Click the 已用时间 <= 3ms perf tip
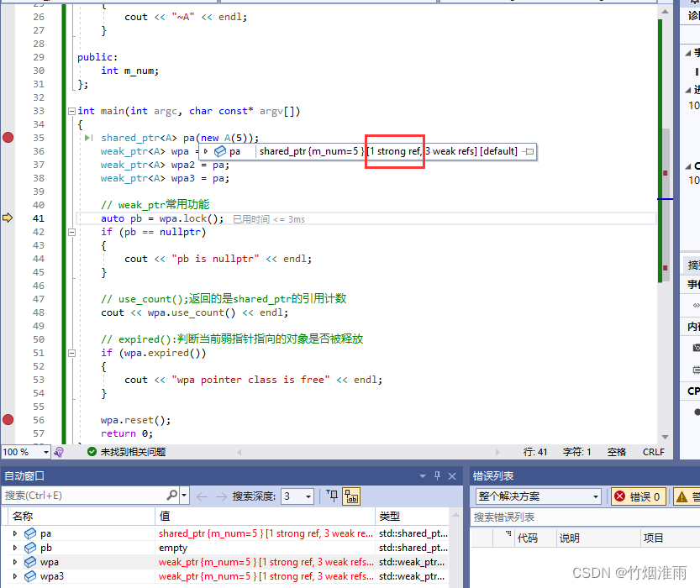The width and height of the screenshot is (700, 588). (x=269, y=219)
